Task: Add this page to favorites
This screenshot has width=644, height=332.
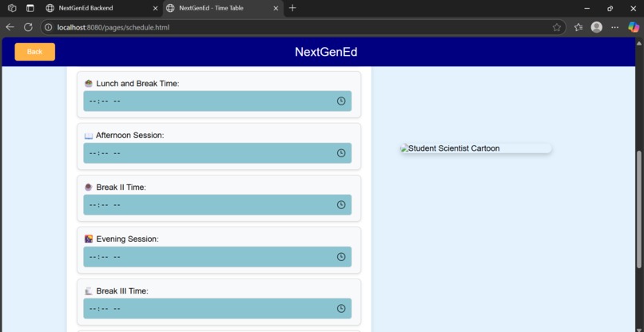Action: coord(557,27)
